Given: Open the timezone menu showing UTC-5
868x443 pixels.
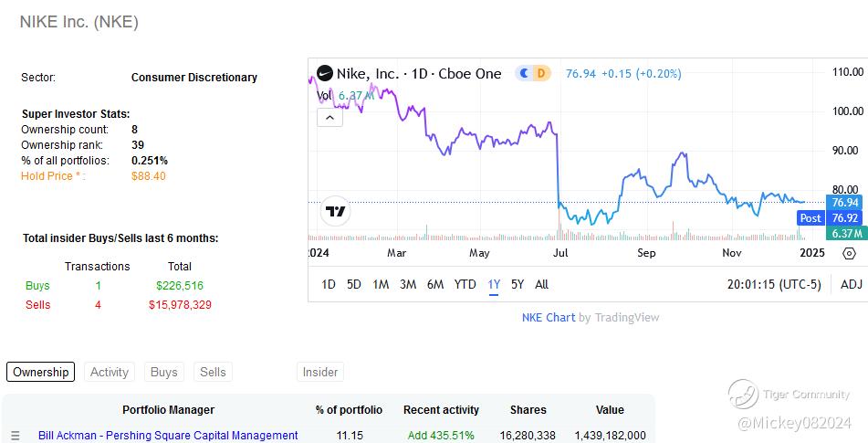Looking at the screenshot, I should (774, 284).
